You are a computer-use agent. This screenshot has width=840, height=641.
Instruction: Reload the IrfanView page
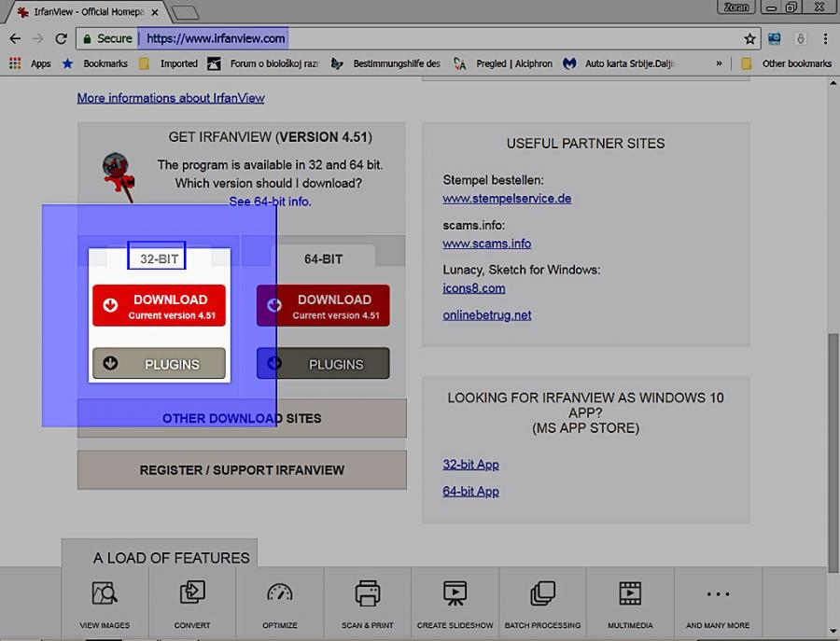(61, 38)
